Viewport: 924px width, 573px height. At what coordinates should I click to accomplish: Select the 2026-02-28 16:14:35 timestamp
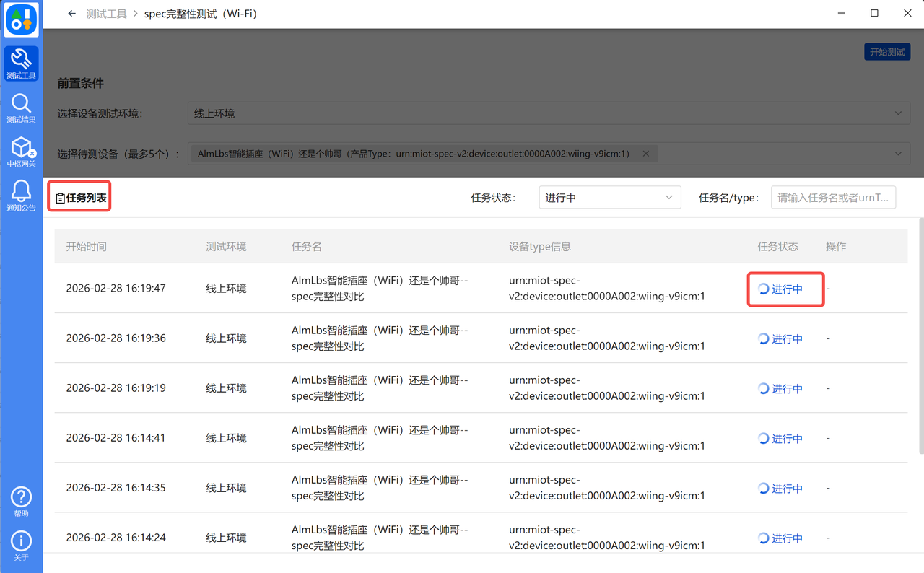pos(115,488)
